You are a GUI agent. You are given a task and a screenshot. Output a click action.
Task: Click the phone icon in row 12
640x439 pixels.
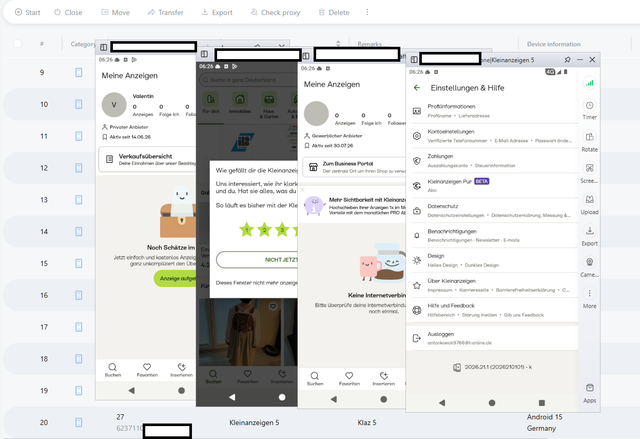pos(78,168)
